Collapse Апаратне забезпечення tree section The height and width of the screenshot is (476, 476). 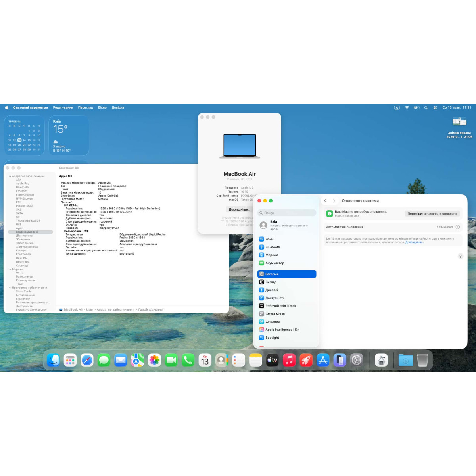[x=10, y=176]
